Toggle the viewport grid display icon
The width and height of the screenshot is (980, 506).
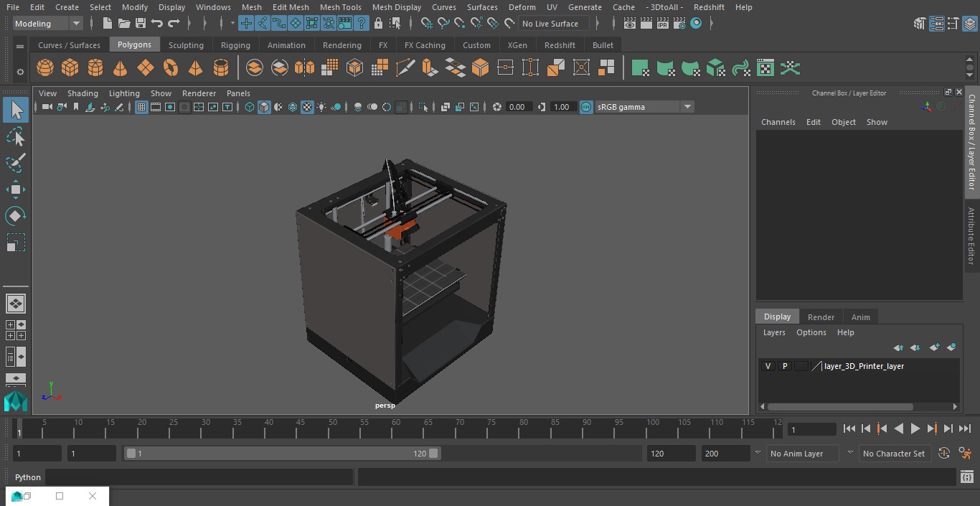tap(141, 107)
